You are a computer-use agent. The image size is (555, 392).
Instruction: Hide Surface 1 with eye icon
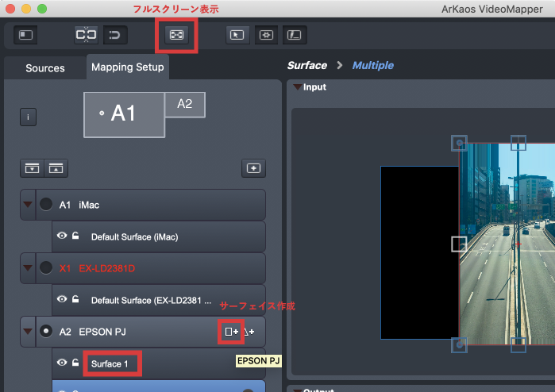tap(62, 363)
